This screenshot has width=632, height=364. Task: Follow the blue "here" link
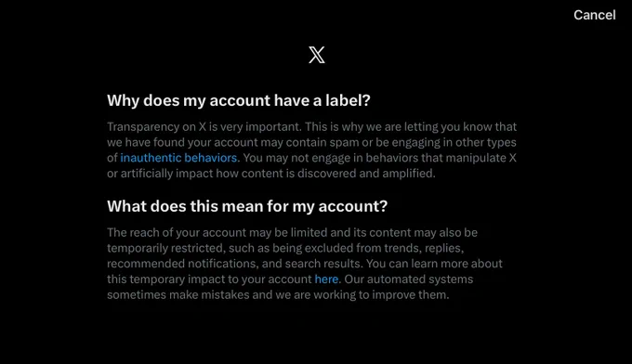click(x=326, y=279)
